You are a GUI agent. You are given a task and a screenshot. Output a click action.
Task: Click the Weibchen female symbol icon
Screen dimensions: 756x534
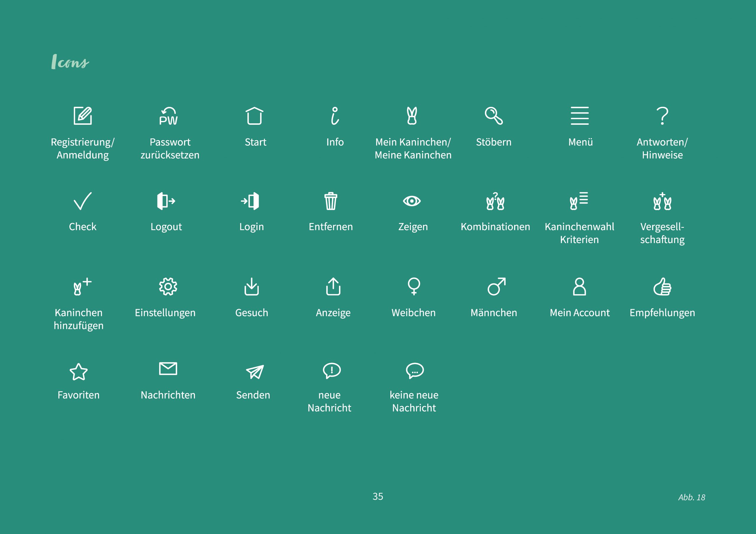414,286
